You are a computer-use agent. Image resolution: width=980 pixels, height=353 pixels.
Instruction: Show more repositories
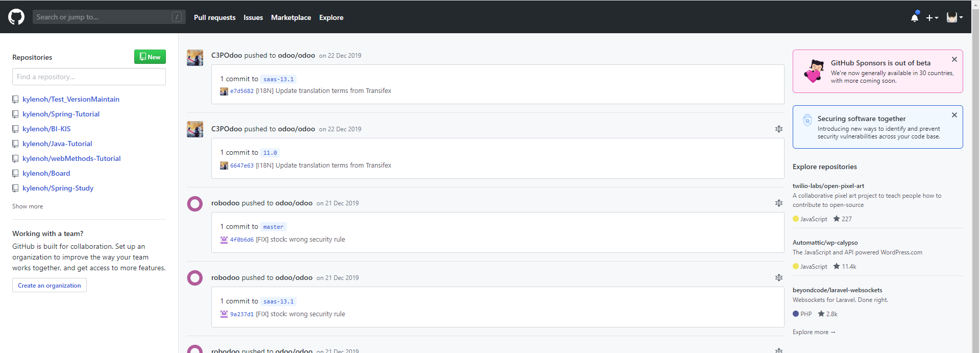coord(28,206)
